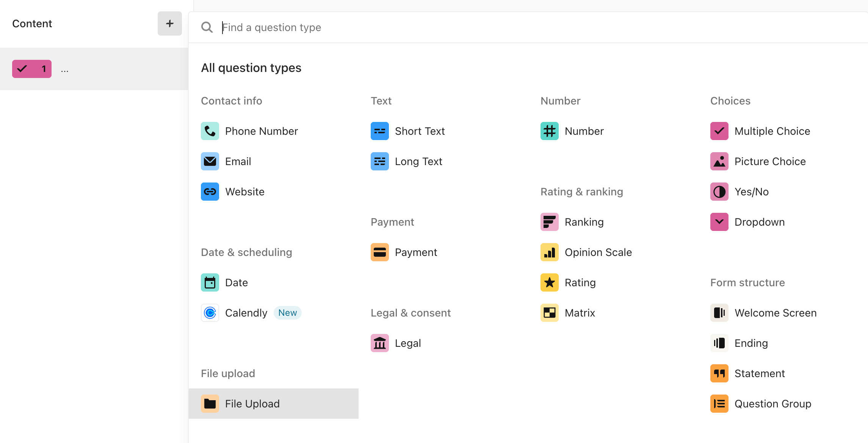The width and height of the screenshot is (868, 443).
Task: Click the Statement label
Action: pos(760,373)
